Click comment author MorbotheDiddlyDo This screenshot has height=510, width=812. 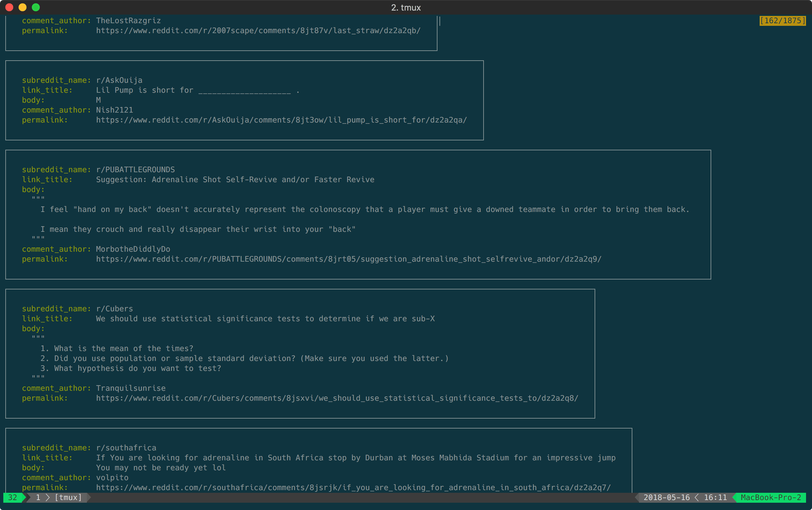click(133, 249)
